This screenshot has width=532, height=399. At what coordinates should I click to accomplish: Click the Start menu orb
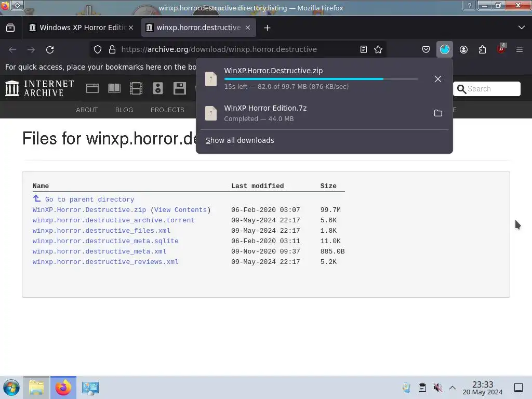[x=11, y=388]
